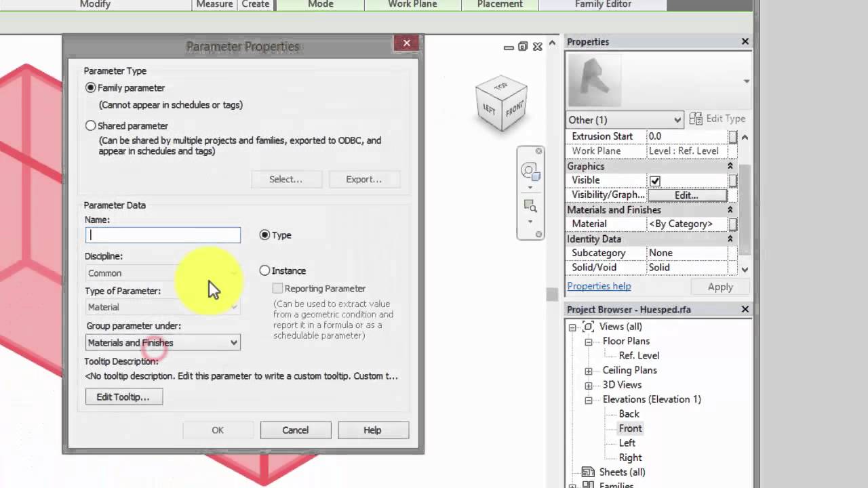868x488 pixels.
Task: Open the type selector dropdown arrow
Action: [x=746, y=81]
